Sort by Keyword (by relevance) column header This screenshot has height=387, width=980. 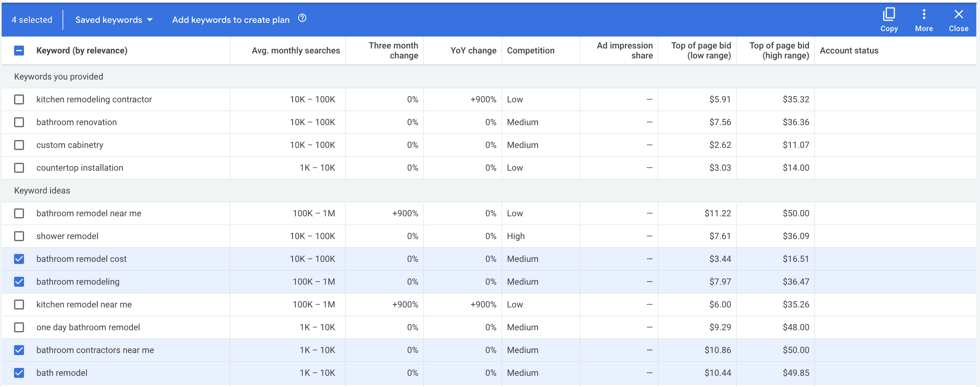(82, 51)
